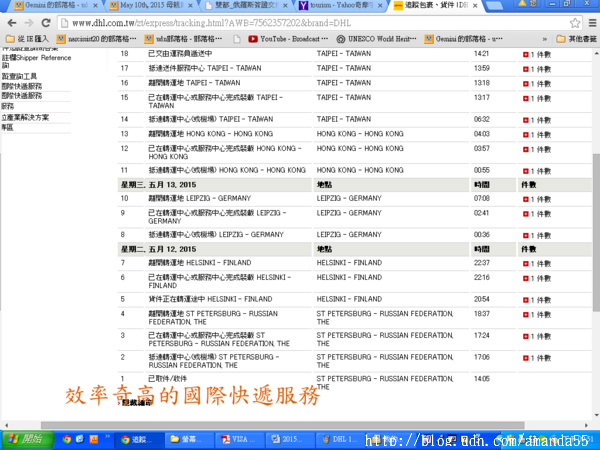Click the browser Back arrow
The image size is (600, 450).
click(12, 23)
